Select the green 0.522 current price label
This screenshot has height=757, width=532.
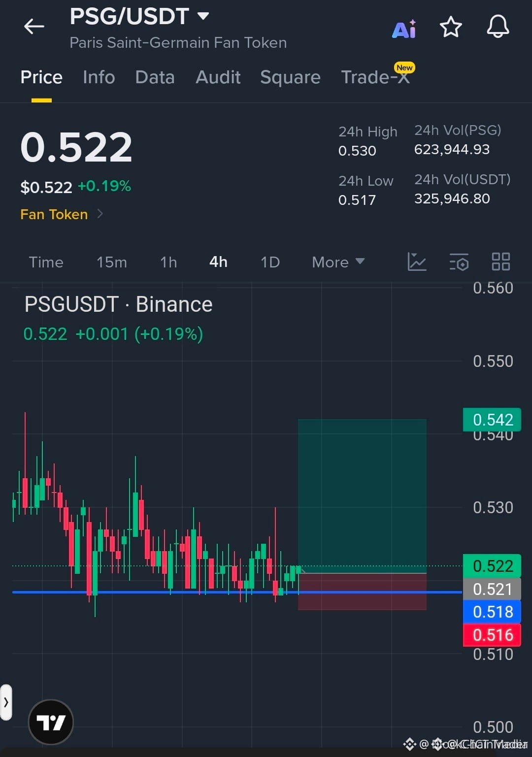click(492, 566)
